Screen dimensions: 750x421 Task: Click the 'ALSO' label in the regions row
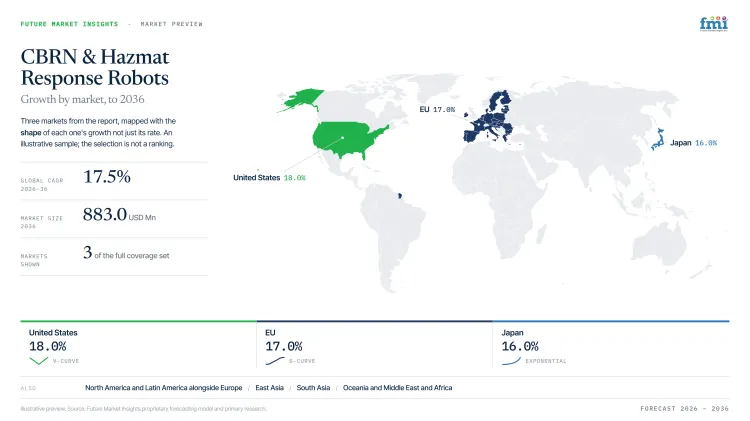point(28,388)
